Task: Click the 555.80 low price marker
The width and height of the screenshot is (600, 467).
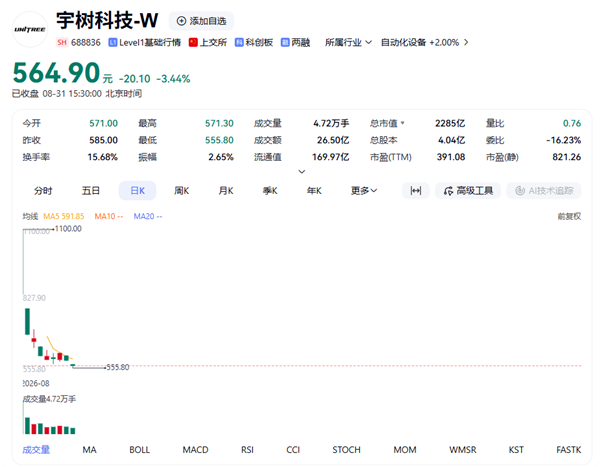Action: [x=117, y=367]
